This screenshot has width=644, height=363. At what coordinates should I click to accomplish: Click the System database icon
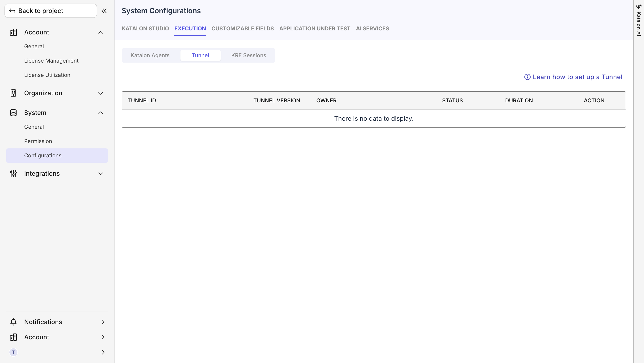[13, 113]
